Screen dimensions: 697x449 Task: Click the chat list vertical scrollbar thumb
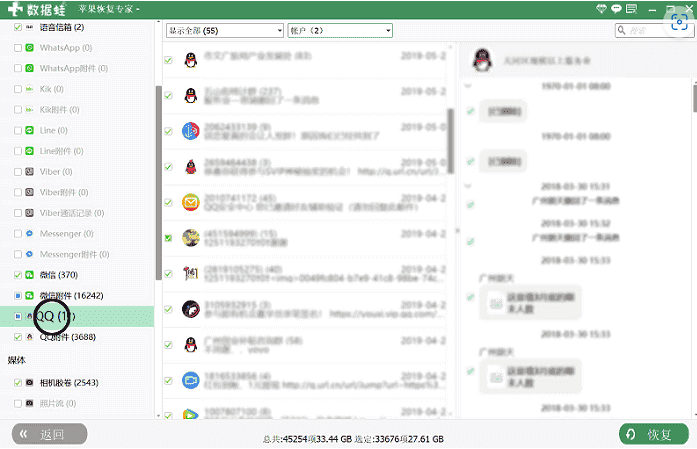pos(451,141)
